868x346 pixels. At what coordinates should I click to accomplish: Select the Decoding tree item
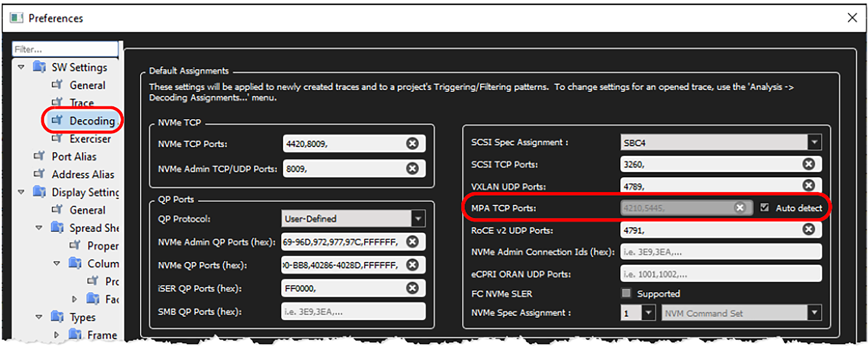point(92,121)
